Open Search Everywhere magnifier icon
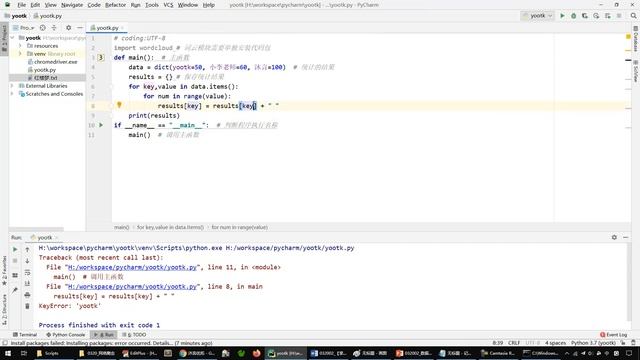 [633, 16]
